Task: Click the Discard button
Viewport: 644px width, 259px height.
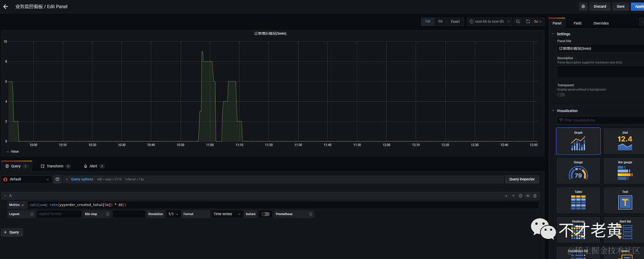Action: pyautogui.click(x=600, y=6)
